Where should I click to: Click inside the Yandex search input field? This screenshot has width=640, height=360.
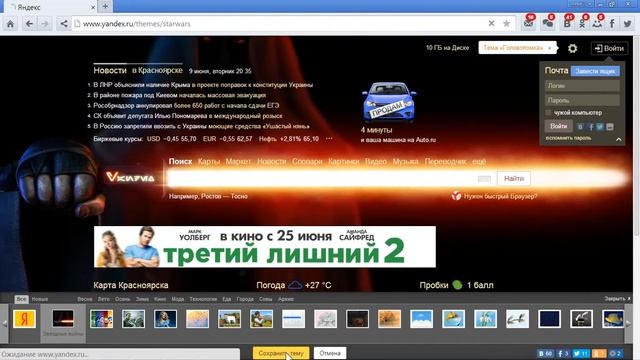(322, 178)
